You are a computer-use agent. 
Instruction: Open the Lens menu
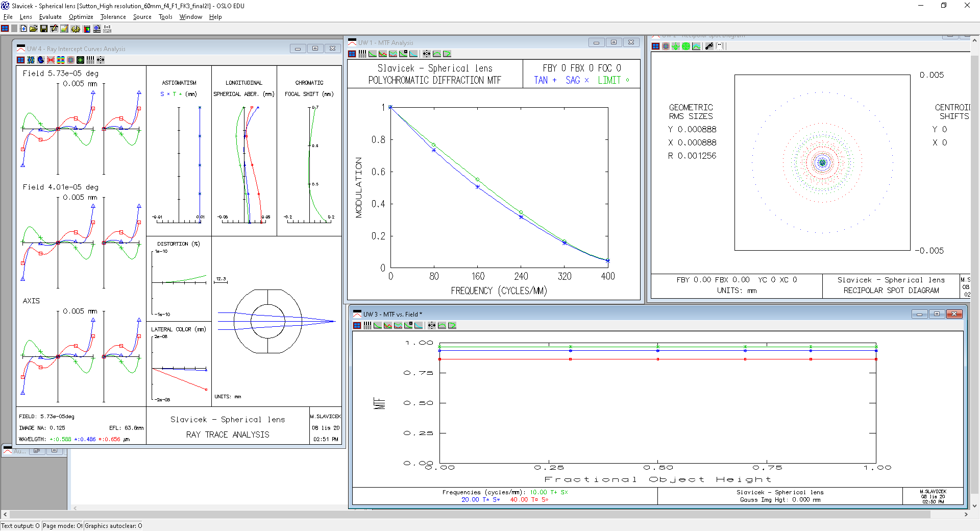pyautogui.click(x=26, y=17)
